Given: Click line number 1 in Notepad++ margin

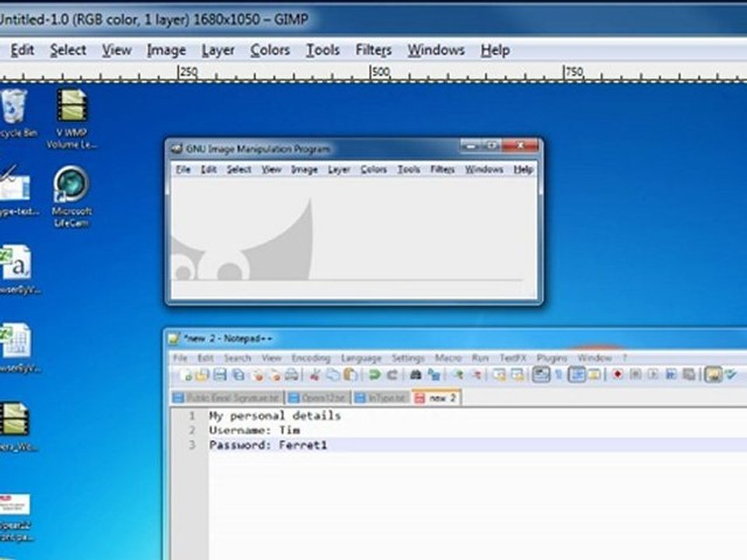Looking at the screenshot, I should (192, 415).
